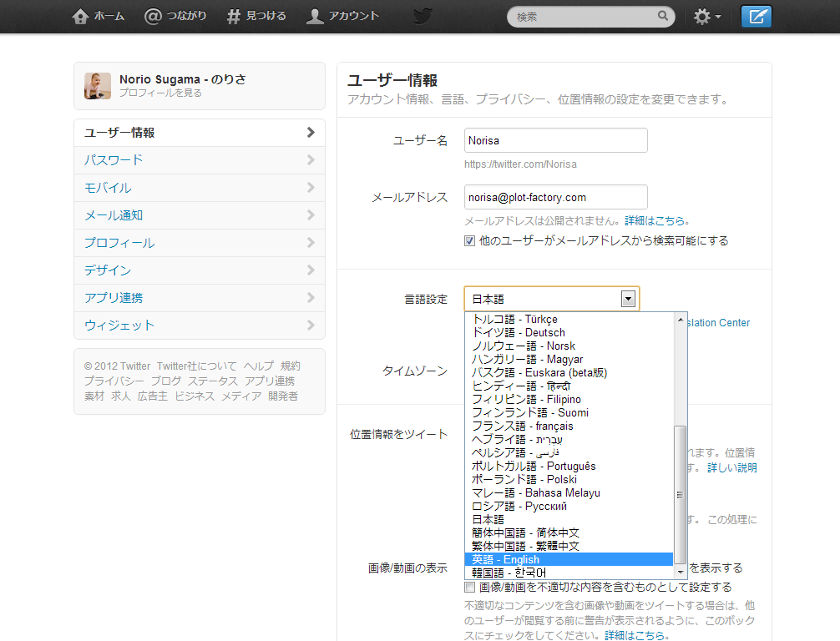This screenshot has width=840, height=641.
Task: Enable the sensitive media content checkbox
Action: point(470,588)
